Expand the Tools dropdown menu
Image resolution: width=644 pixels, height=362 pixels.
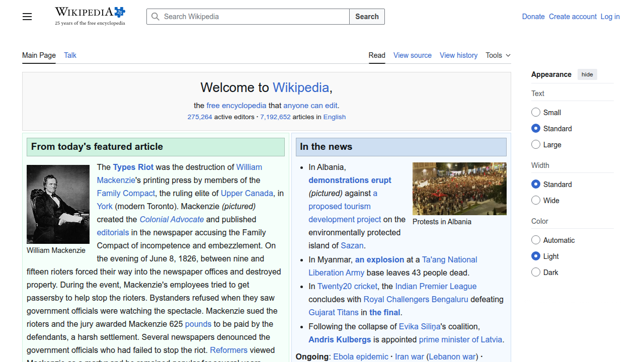[x=498, y=55]
